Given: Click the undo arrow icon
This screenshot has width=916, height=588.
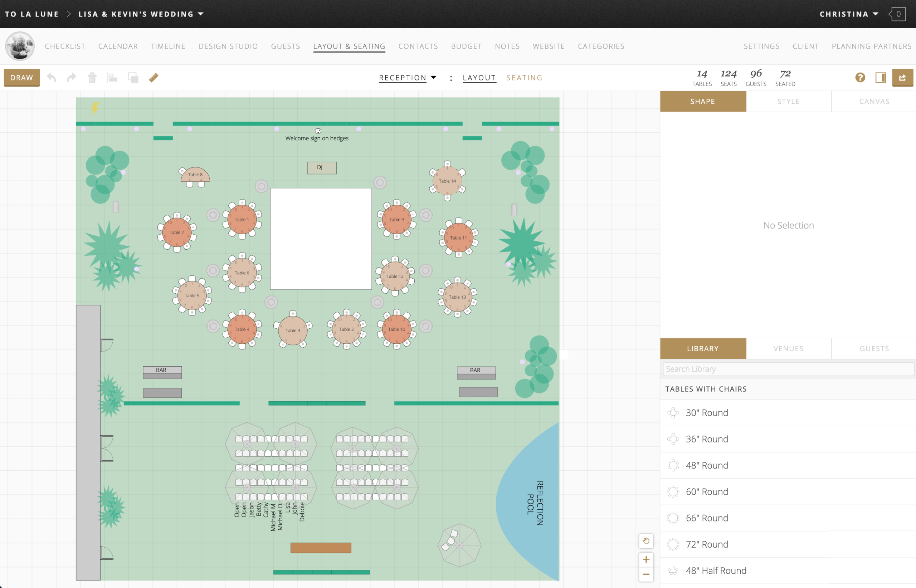Looking at the screenshot, I should (52, 77).
